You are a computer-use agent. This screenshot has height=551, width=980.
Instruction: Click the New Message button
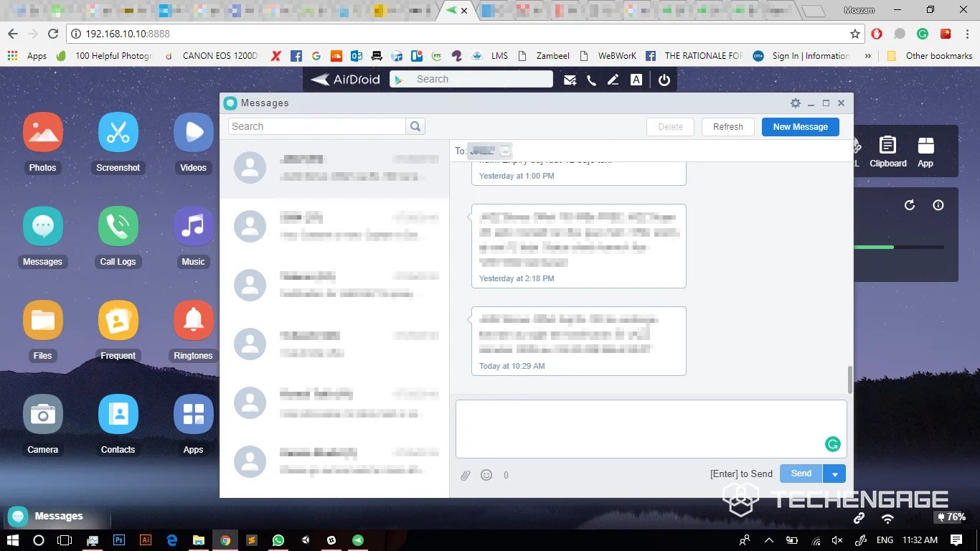tap(801, 127)
